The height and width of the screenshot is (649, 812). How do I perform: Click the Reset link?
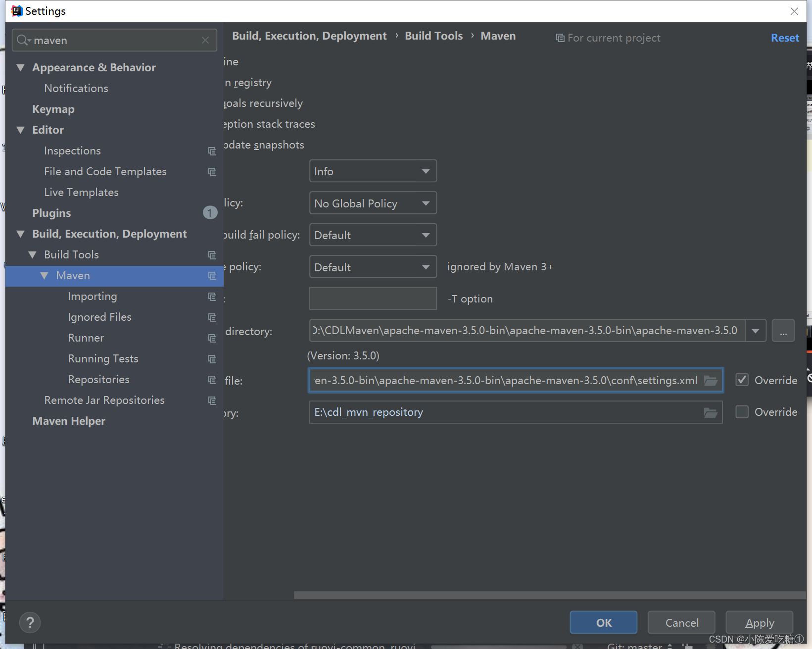785,38
